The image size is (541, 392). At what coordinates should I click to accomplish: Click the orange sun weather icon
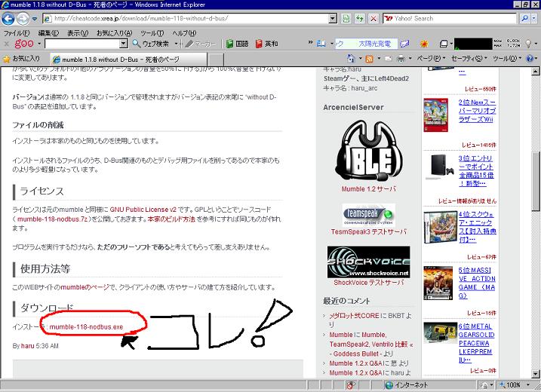[x=424, y=44]
